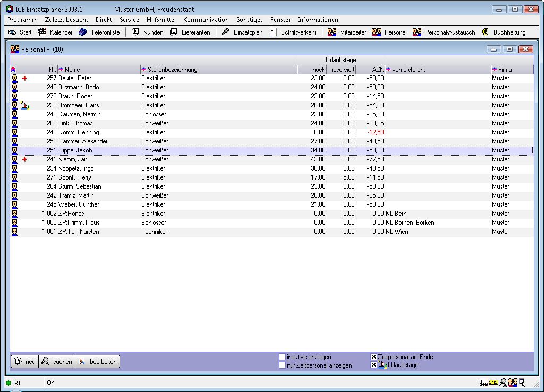Screen dimensions: 544x392
Task: Open Lieferanten from the toolbar
Action: pyautogui.click(x=174, y=32)
